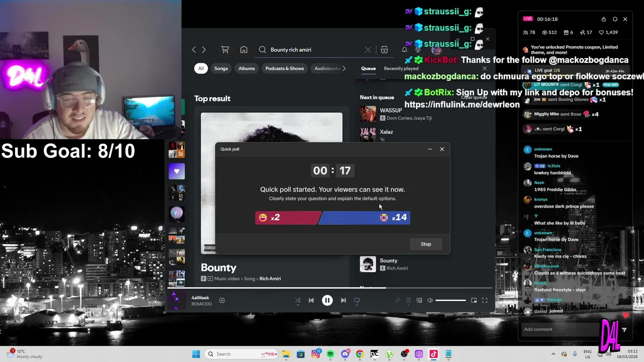Go back in Spotify navigation history
This screenshot has height=362, width=644.
194,50
